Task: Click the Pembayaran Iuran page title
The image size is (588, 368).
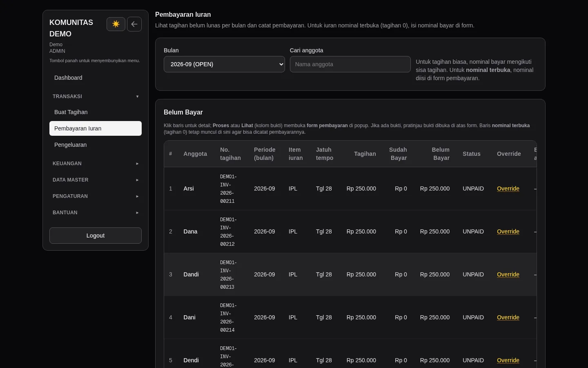Action: click(183, 14)
